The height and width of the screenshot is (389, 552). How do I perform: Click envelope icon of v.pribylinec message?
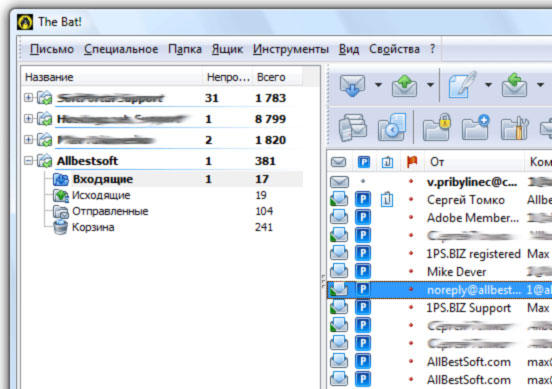(x=339, y=182)
